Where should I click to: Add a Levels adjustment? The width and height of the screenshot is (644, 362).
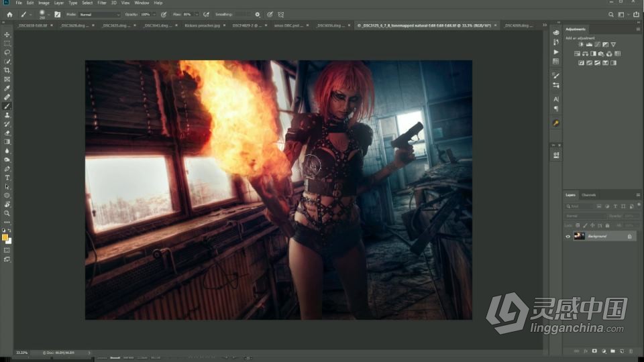[589, 44]
